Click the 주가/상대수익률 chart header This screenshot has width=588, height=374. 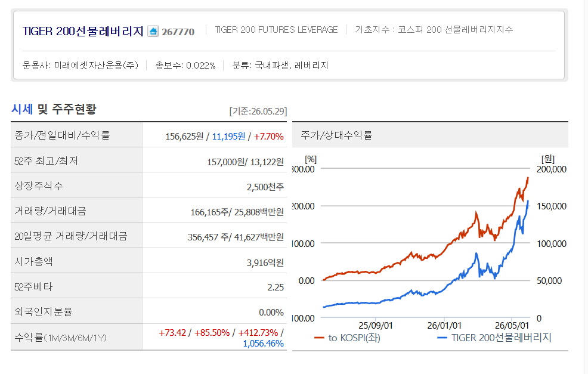click(x=336, y=135)
